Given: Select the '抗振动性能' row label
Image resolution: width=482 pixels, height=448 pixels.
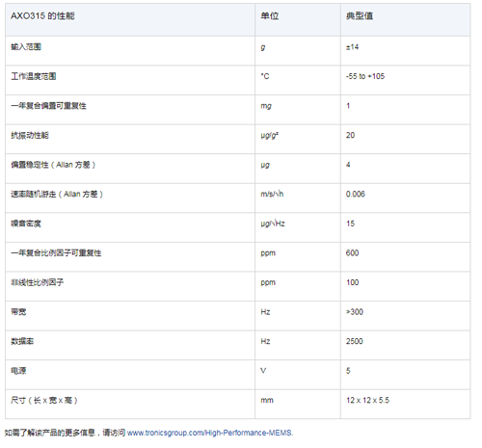Looking at the screenshot, I should coord(30,135).
